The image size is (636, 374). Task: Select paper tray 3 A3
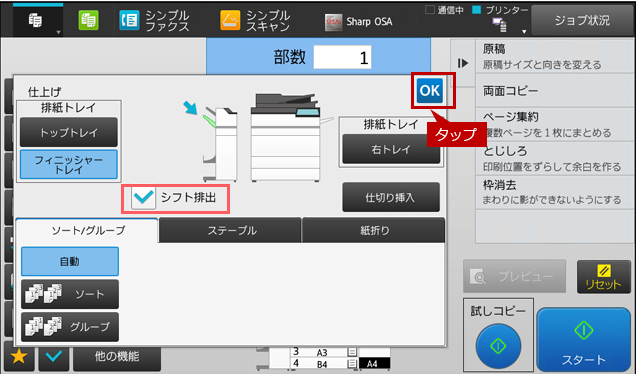324,352
